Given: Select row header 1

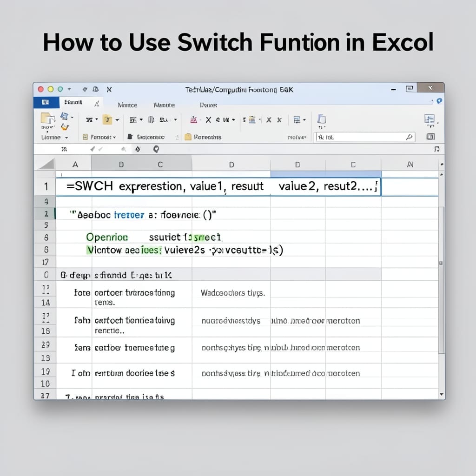Looking at the screenshot, I should (46, 186).
